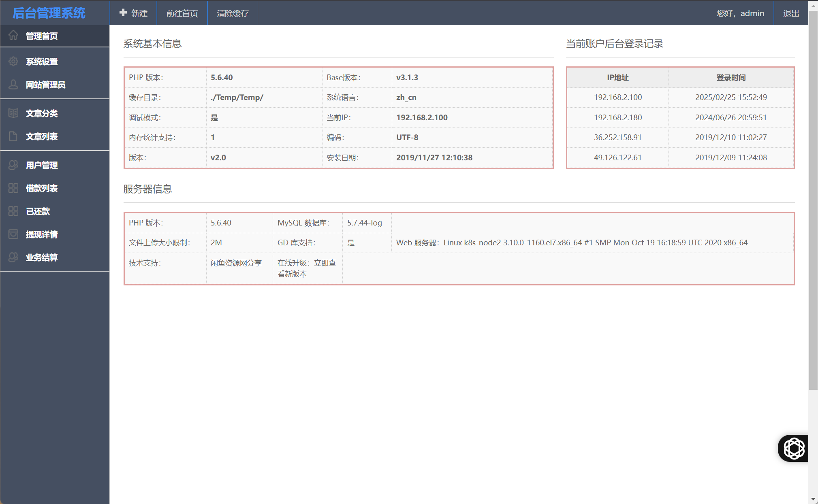818x504 pixels.
Task: Select 文章分类 in the sidebar
Action: click(55, 113)
